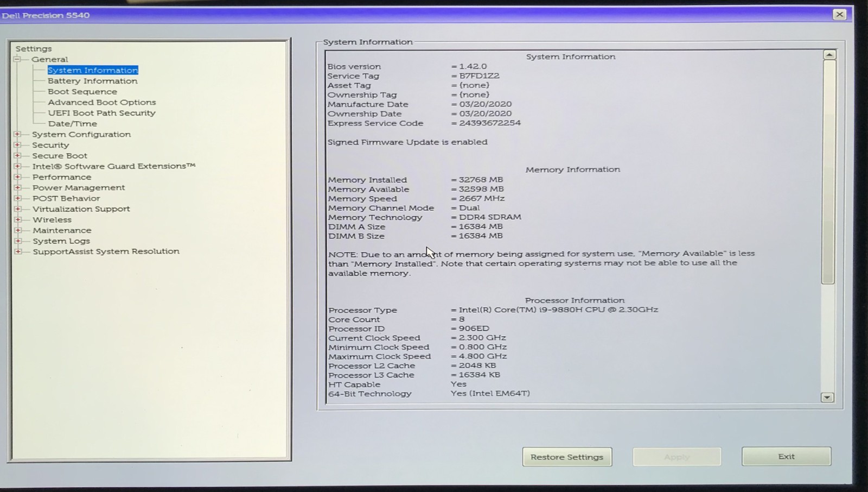Select the Maintenance category label
Viewport: 868px width, 492px height.
(x=62, y=230)
